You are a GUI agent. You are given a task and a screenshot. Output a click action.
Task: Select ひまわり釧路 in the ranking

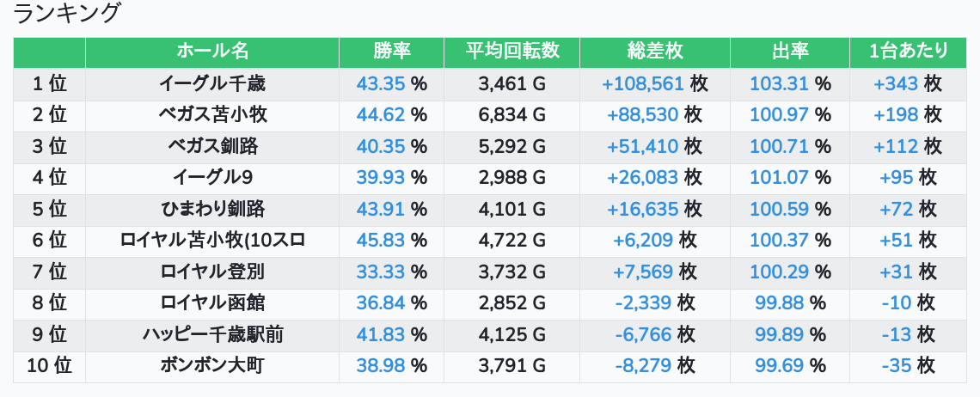click(x=212, y=209)
